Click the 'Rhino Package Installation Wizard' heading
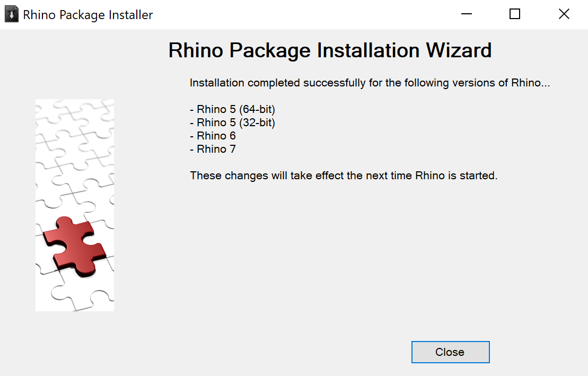588x376 pixels. pyautogui.click(x=330, y=51)
